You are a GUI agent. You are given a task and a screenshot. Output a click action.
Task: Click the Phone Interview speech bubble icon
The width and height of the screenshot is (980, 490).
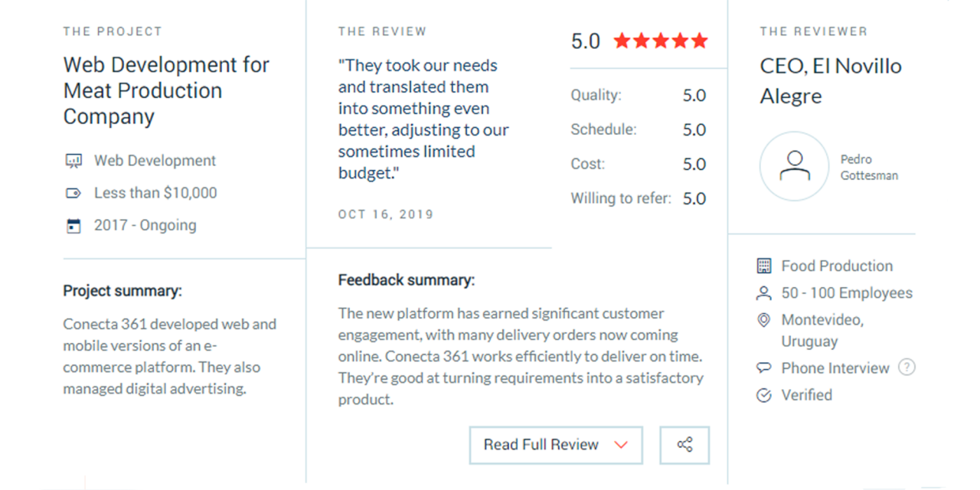click(763, 368)
